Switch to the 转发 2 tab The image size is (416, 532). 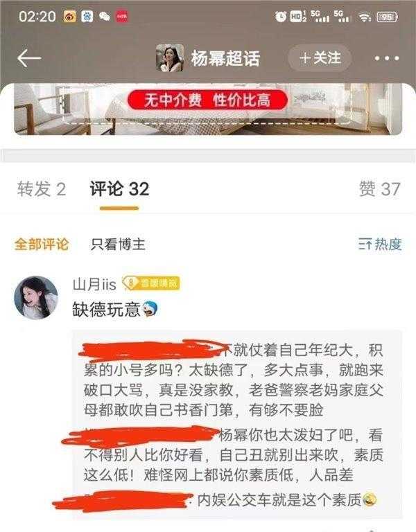[42, 189]
